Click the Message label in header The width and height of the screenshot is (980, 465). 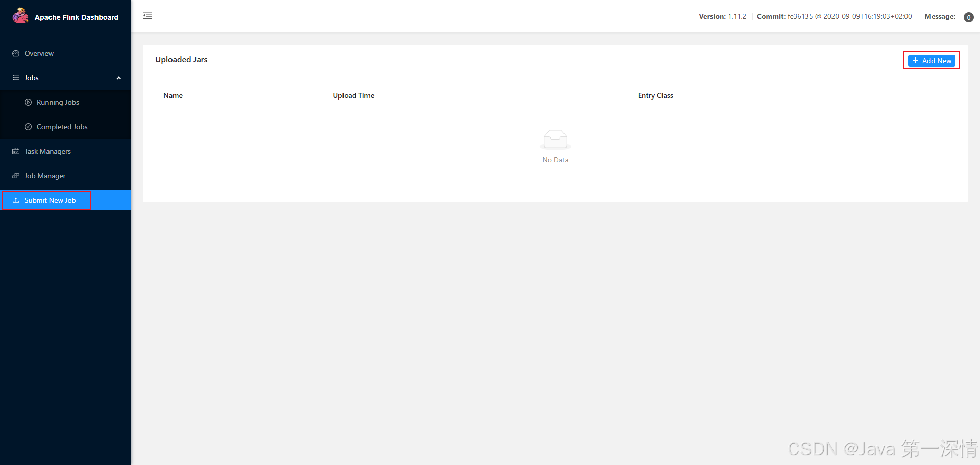point(940,16)
